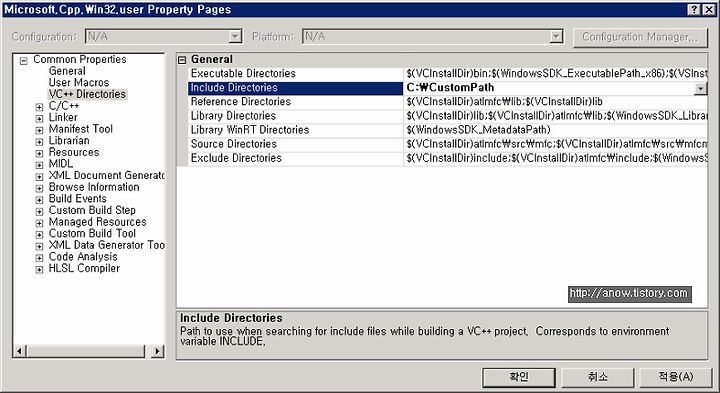Expand the Build Events node
The image size is (720, 393).
[39, 200]
